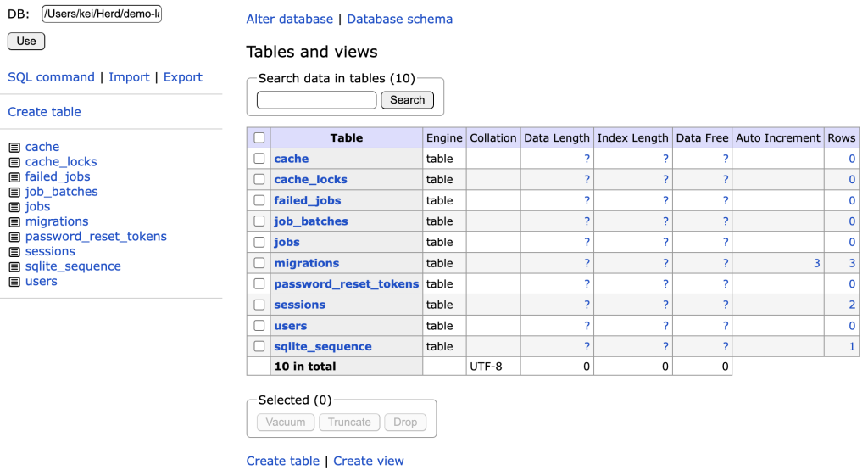Click the select-data icon beside cache in sidebar
Image resolution: width=868 pixels, height=476 pixels.
click(14, 148)
